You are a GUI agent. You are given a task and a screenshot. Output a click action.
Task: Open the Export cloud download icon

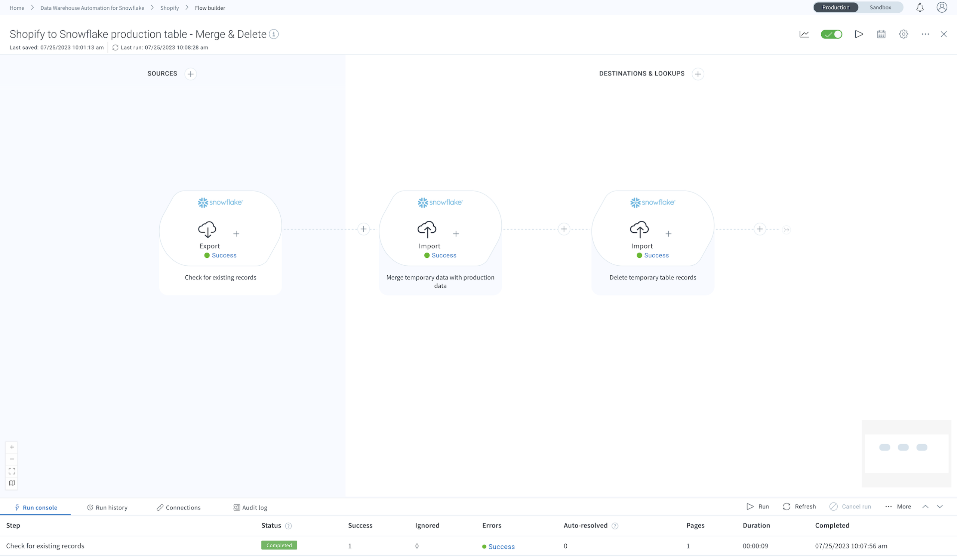[x=207, y=229]
